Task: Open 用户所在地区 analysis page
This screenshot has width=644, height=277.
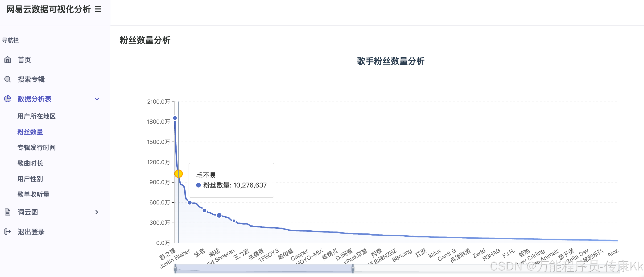Action: (x=37, y=116)
